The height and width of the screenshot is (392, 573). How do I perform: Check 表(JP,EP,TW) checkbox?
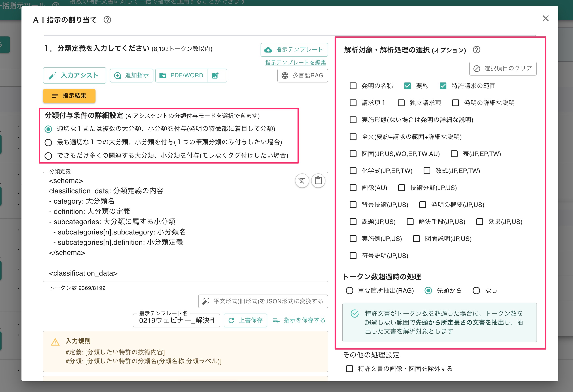click(454, 154)
